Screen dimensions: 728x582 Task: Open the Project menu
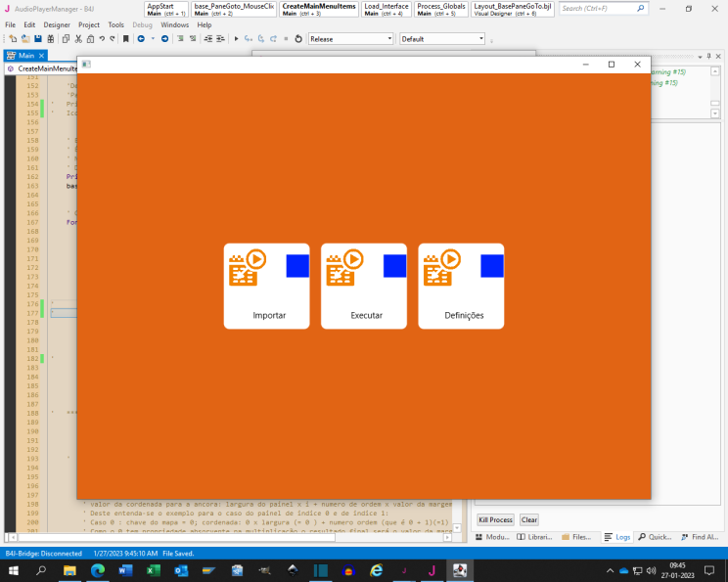tap(89, 25)
